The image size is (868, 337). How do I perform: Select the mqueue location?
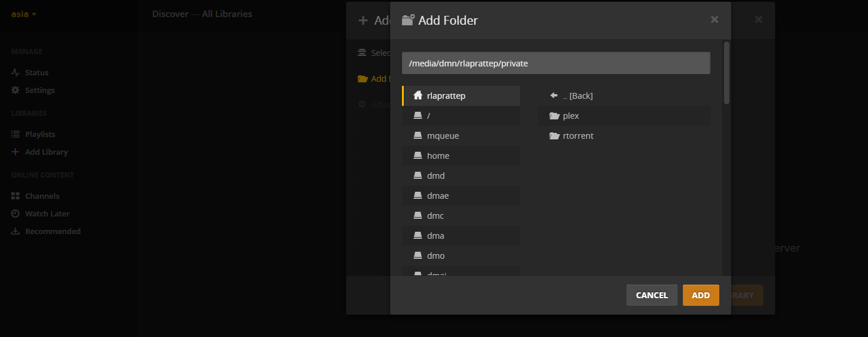[x=461, y=136]
